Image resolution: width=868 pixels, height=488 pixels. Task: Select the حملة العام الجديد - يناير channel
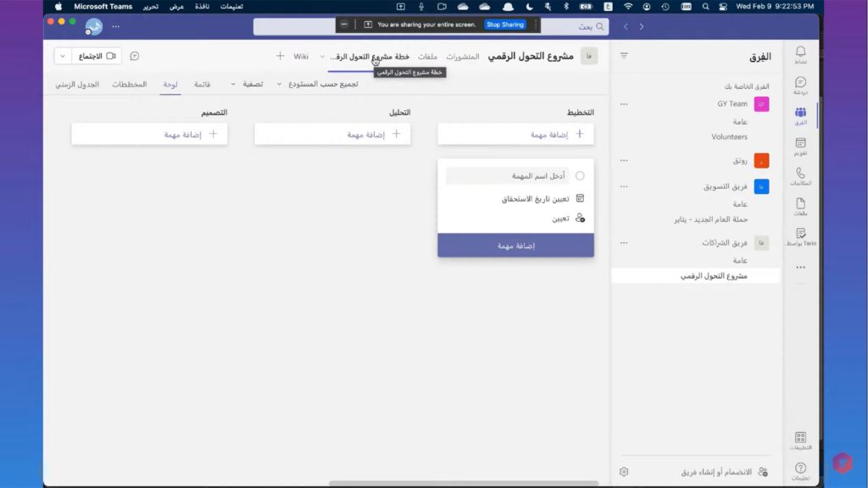click(x=711, y=219)
